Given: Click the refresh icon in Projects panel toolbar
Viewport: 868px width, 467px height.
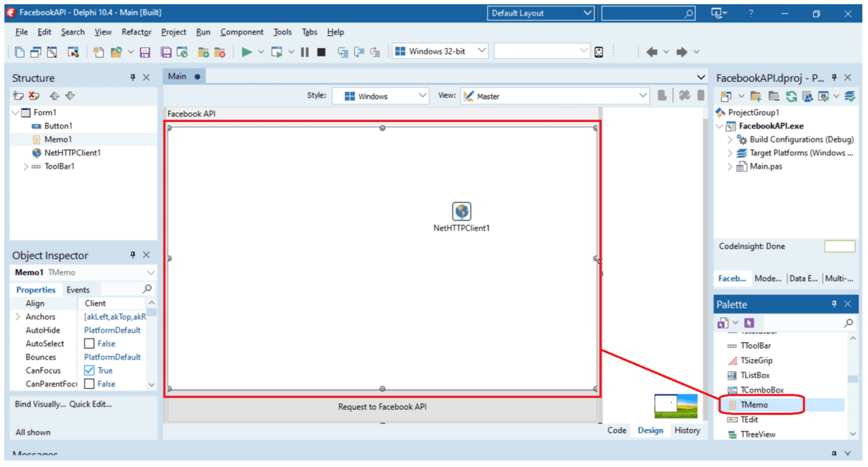Looking at the screenshot, I should point(791,96).
